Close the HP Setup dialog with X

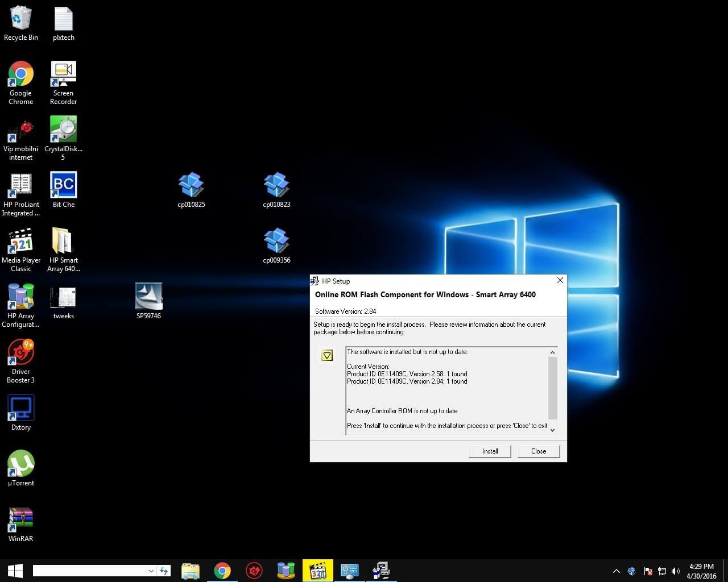(x=560, y=281)
